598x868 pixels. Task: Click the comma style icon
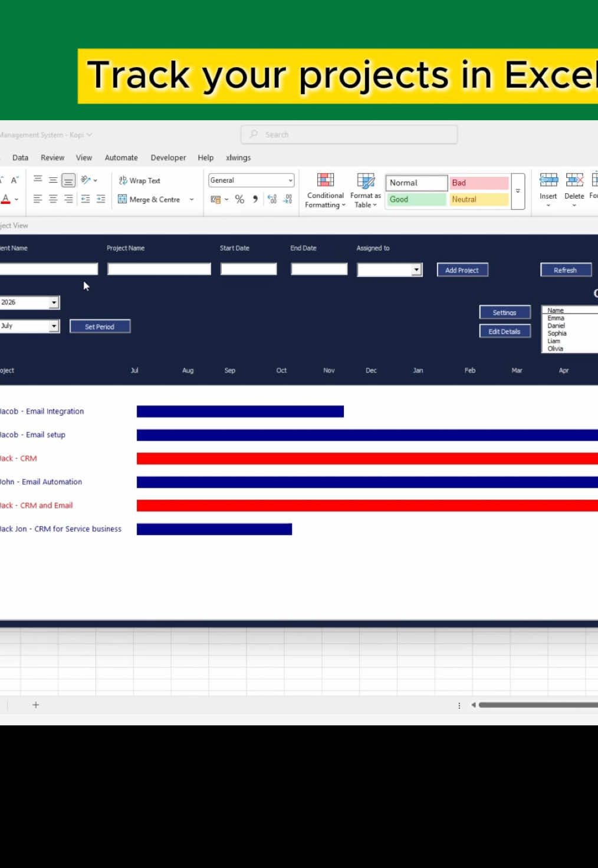click(x=255, y=199)
